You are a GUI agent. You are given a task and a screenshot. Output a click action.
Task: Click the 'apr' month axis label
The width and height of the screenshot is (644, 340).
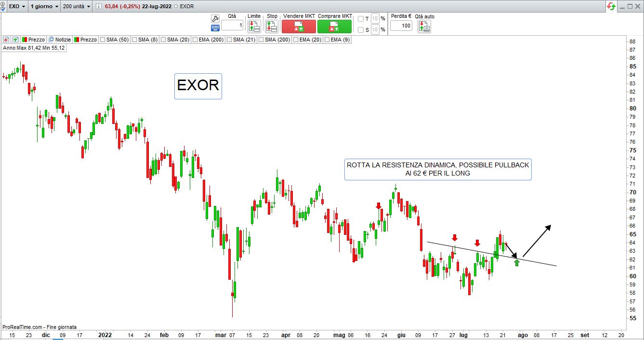(286, 335)
